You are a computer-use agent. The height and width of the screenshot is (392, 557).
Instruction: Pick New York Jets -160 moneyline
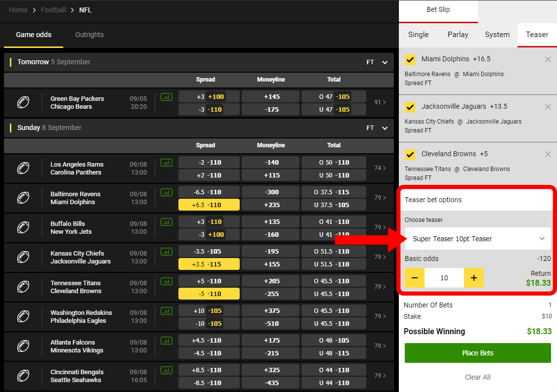point(271,235)
